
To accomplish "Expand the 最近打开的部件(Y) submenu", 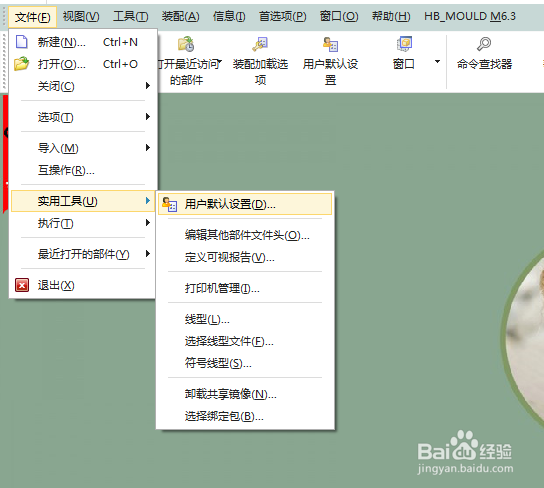I will (83, 254).
